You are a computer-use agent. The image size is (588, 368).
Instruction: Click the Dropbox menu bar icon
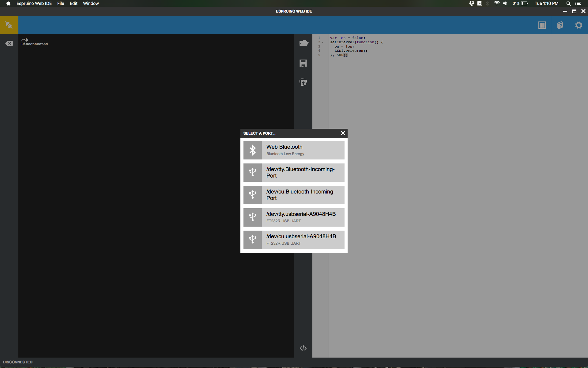pyautogui.click(x=472, y=3)
